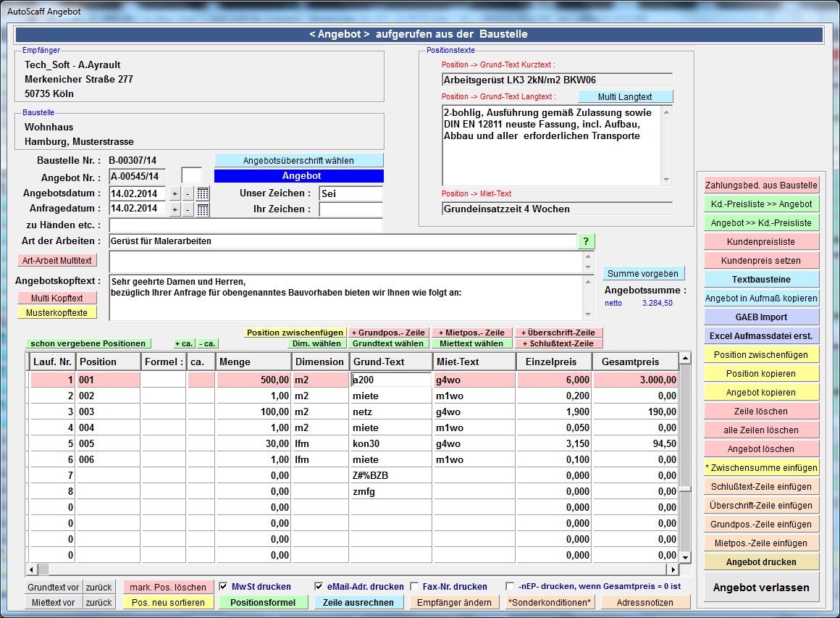Open the calendar icon beside Angebotsdatum

coord(203,193)
